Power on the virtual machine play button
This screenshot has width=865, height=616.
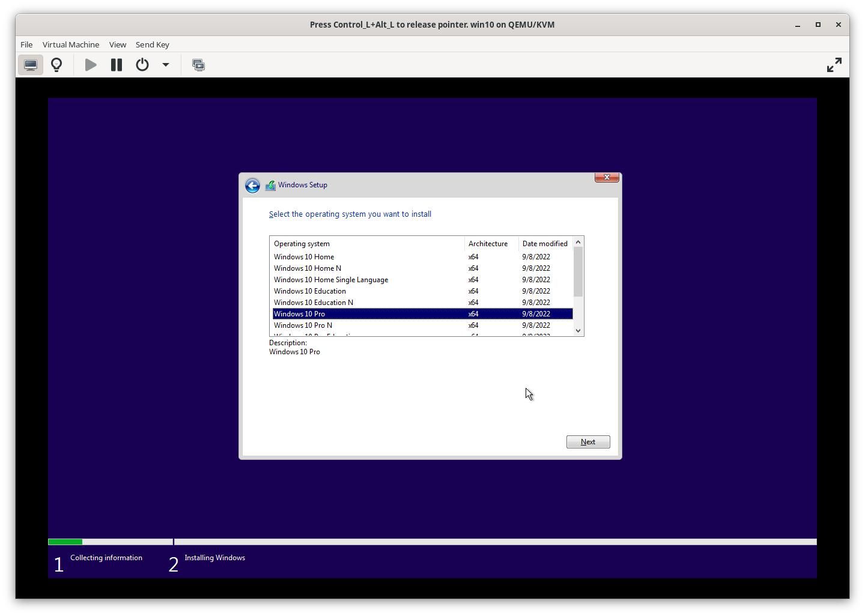tap(91, 65)
